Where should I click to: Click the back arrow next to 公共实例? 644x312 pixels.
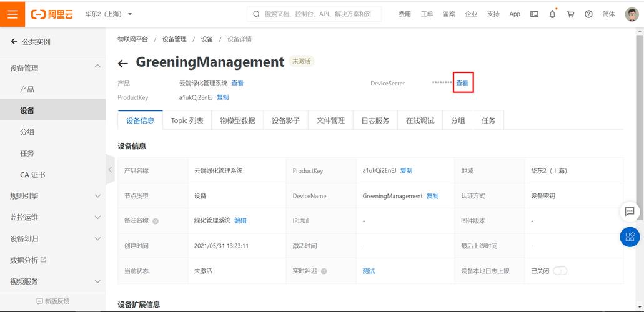[14, 41]
